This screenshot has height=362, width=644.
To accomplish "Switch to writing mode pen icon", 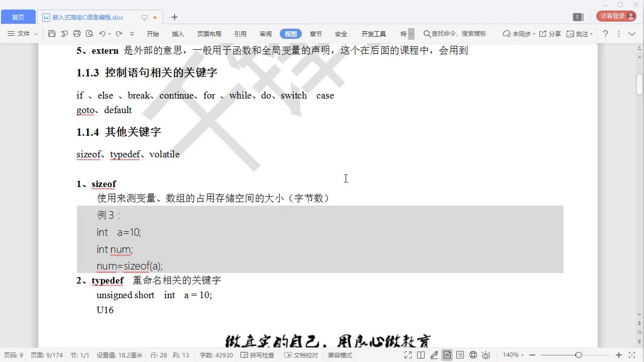I will tap(434, 355).
